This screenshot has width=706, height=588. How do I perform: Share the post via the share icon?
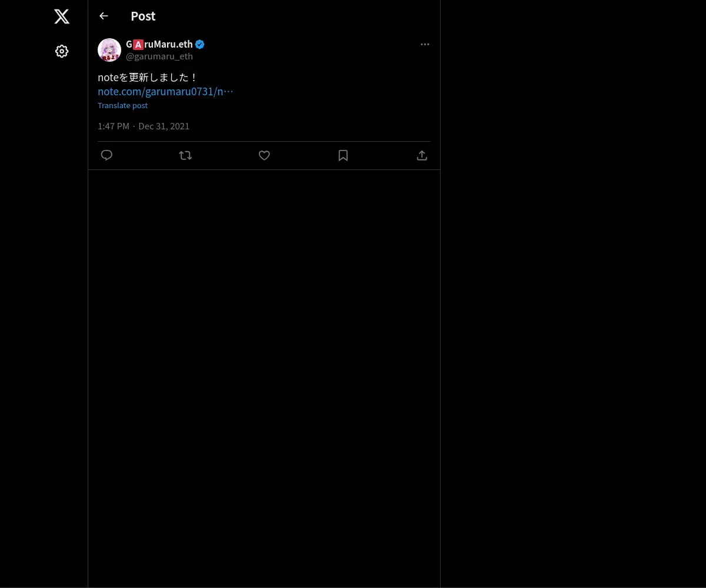[x=422, y=155]
